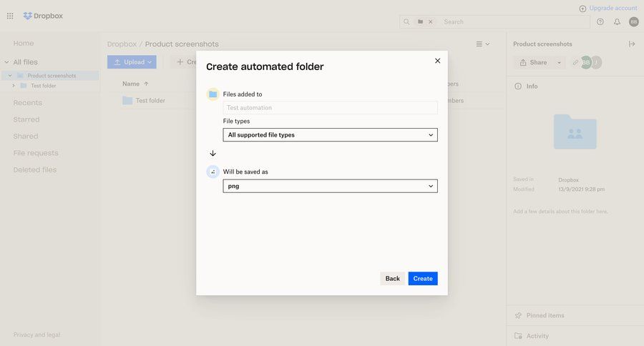The height and width of the screenshot is (346, 644).
Task: Click the Dropbox breadcrumb link
Action: pyautogui.click(x=122, y=44)
